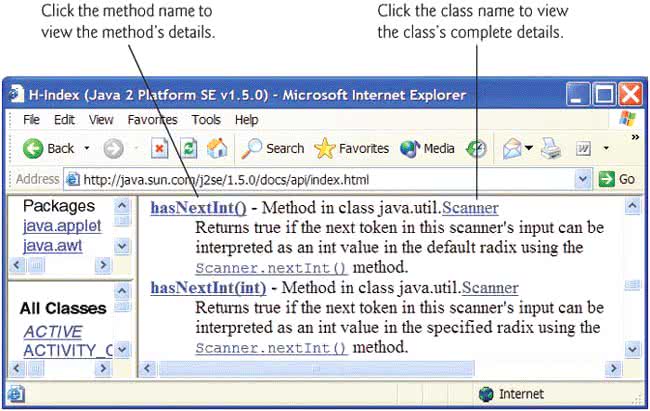
Task: Open the Search toolbar button
Action: coord(272,148)
